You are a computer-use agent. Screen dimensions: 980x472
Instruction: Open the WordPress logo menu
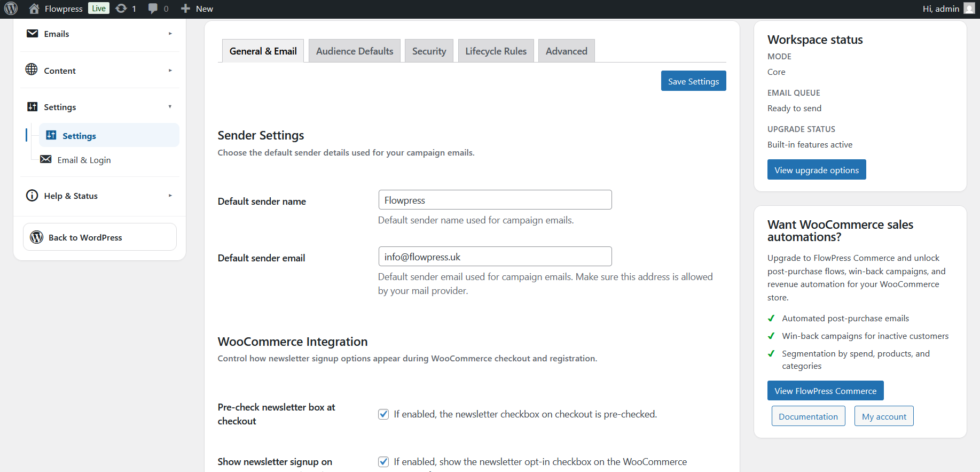point(11,9)
